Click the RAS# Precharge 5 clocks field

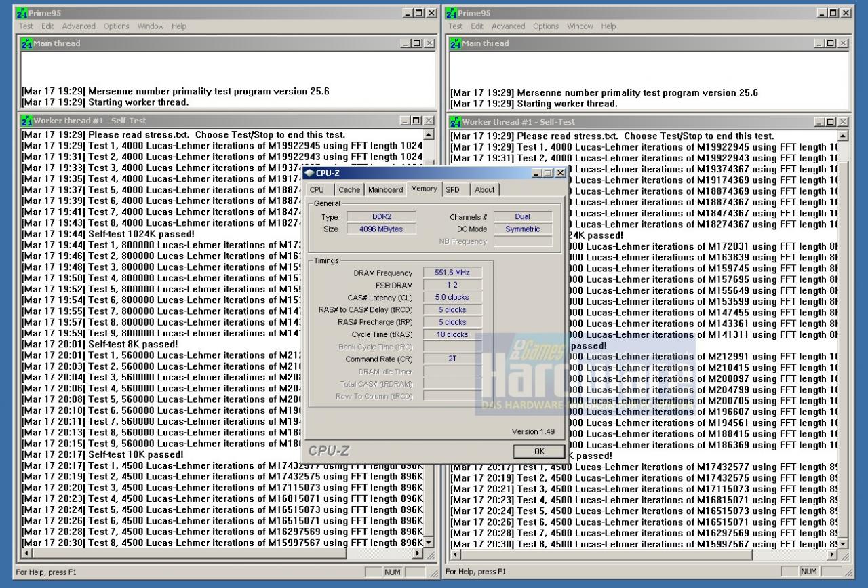pyautogui.click(x=452, y=322)
